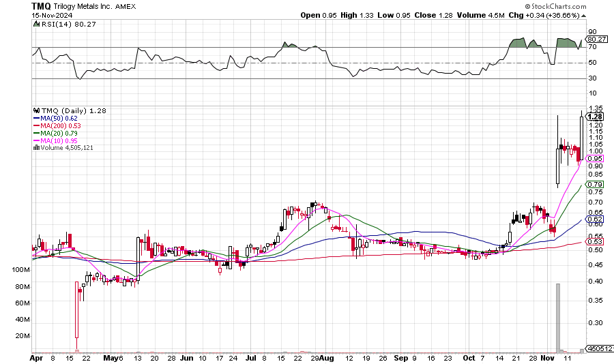Click the magenta 0.95 MA price tag
614x364 pixels.
click(x=594, y=158)
